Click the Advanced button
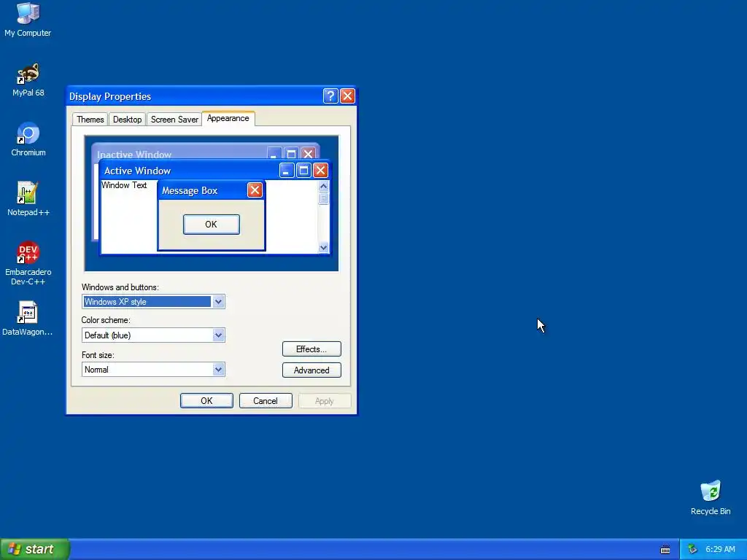Viewport: 747px width, 560px height. tap(311, 370)
